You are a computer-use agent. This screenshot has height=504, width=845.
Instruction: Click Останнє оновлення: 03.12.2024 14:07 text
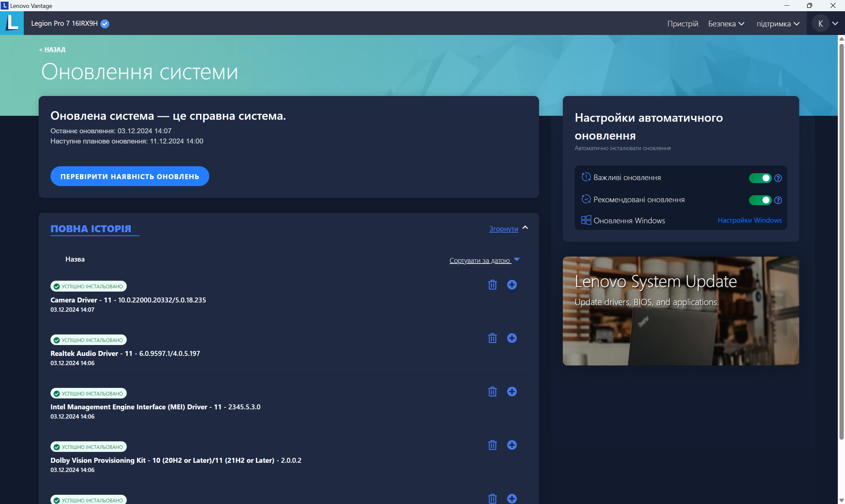coord(111,131)
